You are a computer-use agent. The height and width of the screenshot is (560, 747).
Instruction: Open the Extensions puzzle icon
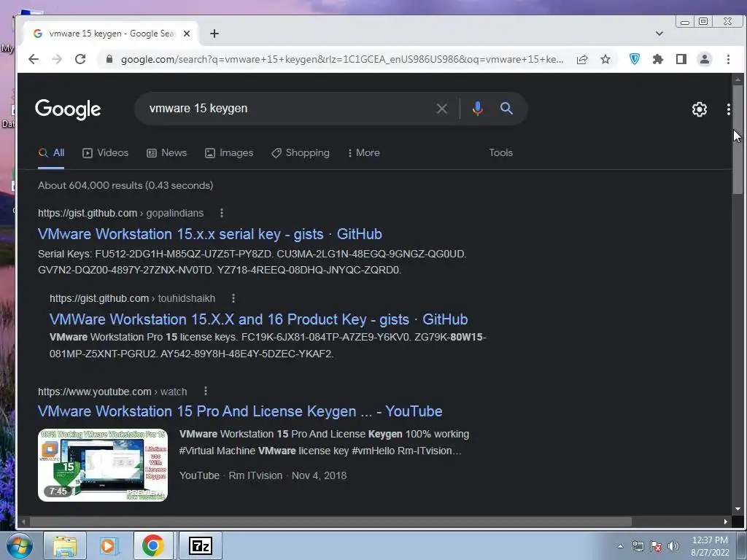657,59
